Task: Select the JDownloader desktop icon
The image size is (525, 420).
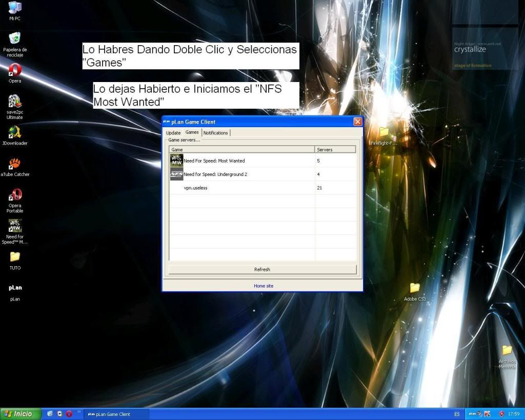Action: click(x=15, y=136)
